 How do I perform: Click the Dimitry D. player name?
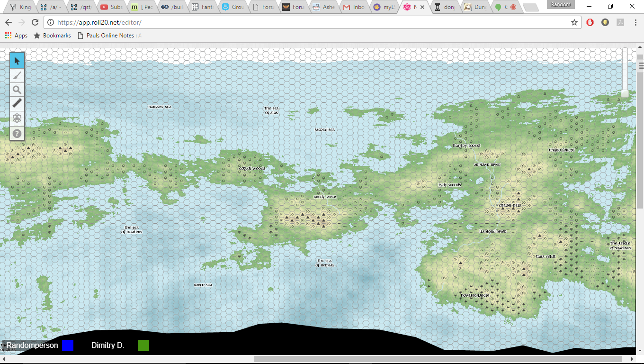[108, 346]
